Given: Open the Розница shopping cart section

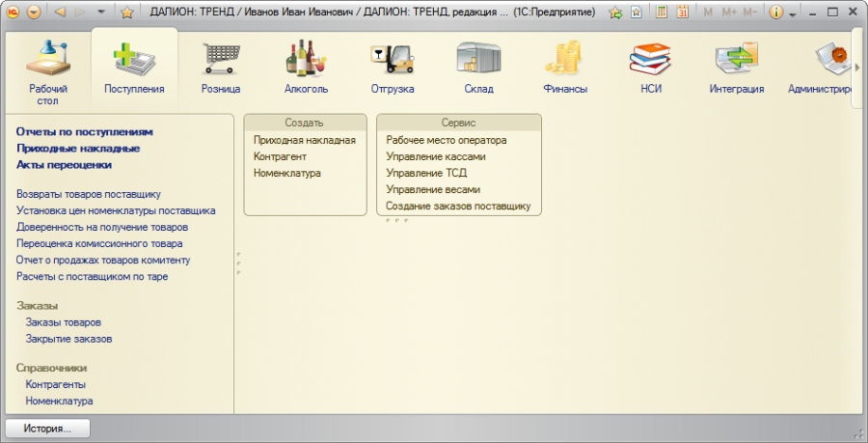Looking at the screenshot, I should tap(221, 68).
